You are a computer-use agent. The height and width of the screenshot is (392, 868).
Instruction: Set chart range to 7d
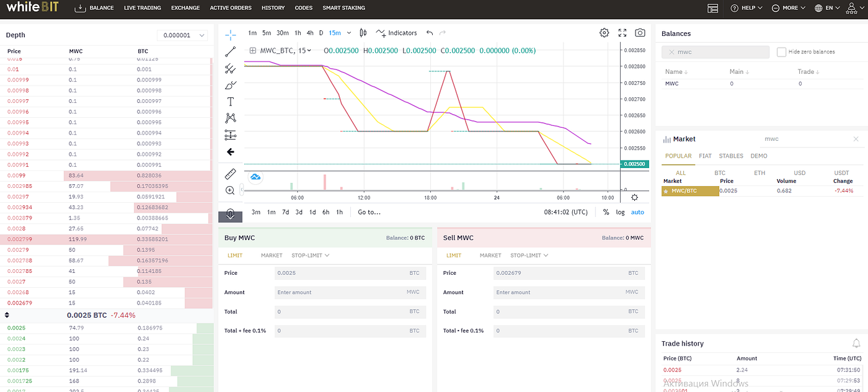point(285,212)
